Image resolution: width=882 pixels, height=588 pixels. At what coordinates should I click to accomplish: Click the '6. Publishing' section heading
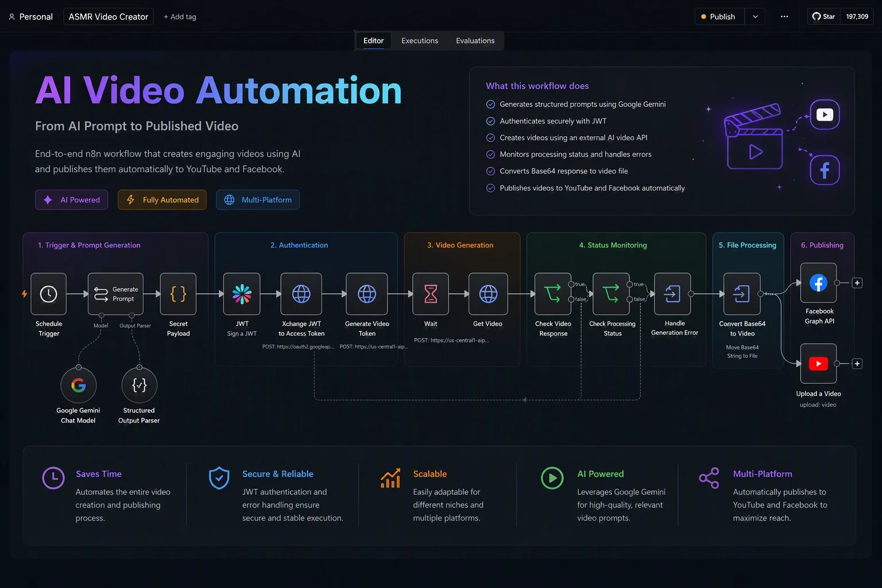822,245
